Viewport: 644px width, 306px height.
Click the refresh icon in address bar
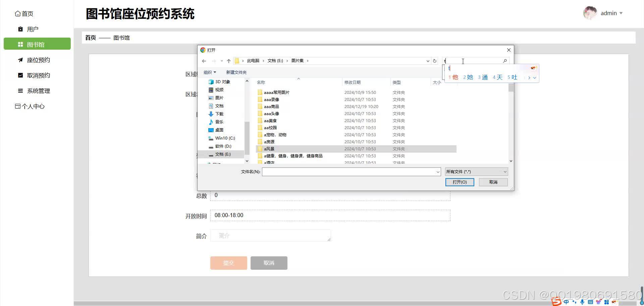[434, 61]
